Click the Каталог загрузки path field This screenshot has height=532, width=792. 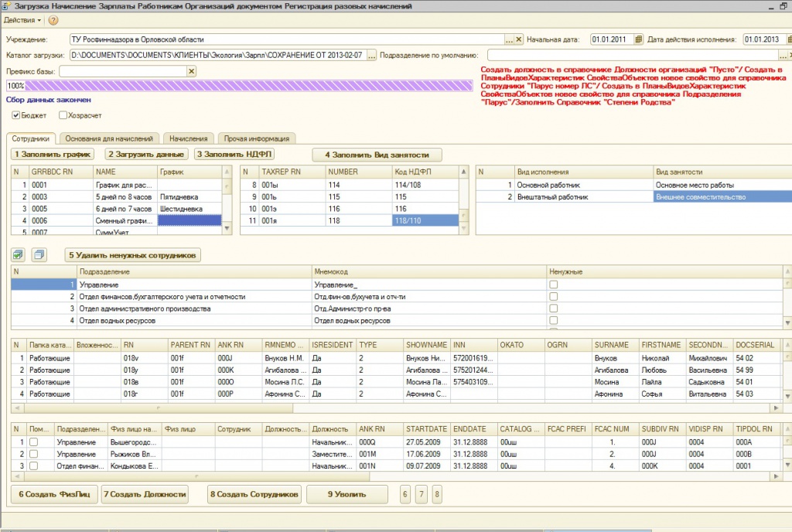(x=217, y=56)
